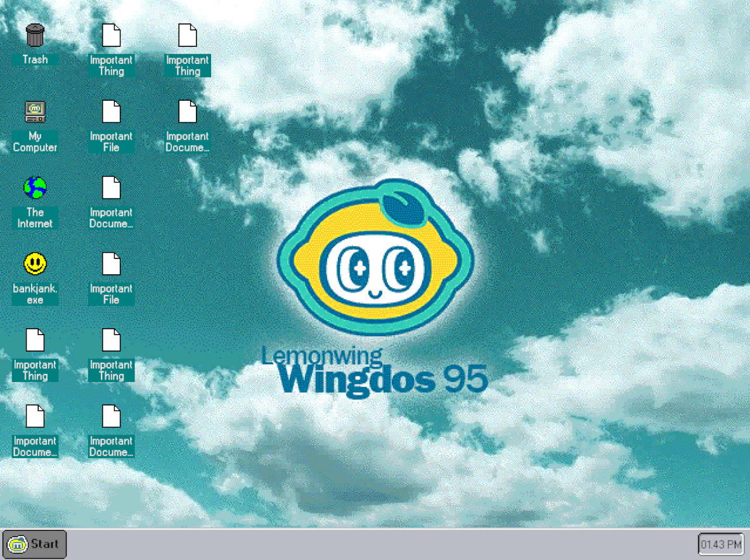This screenshot has width=750, height=560.
Task: Select Important Docume... in the bottom-left corner above Start
Action: [35, 431]
